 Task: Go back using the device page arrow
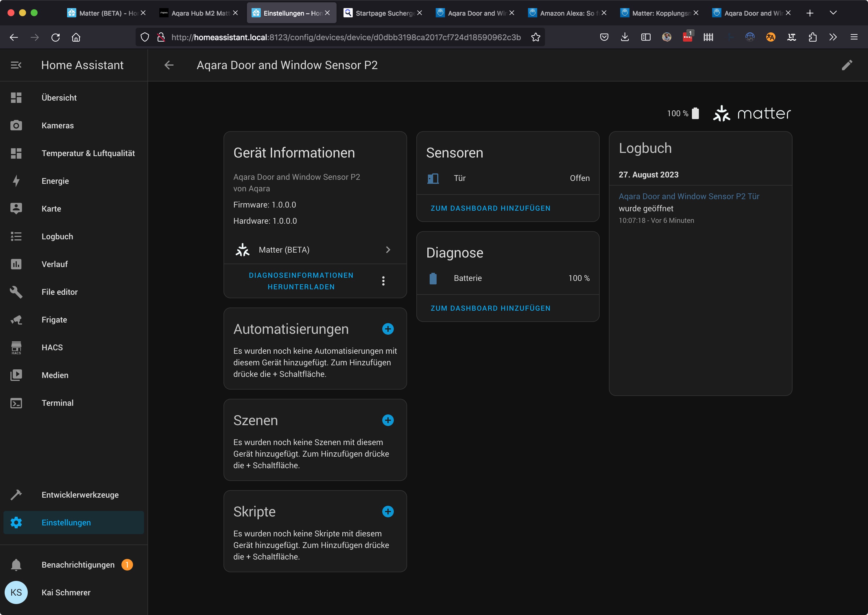169,65
